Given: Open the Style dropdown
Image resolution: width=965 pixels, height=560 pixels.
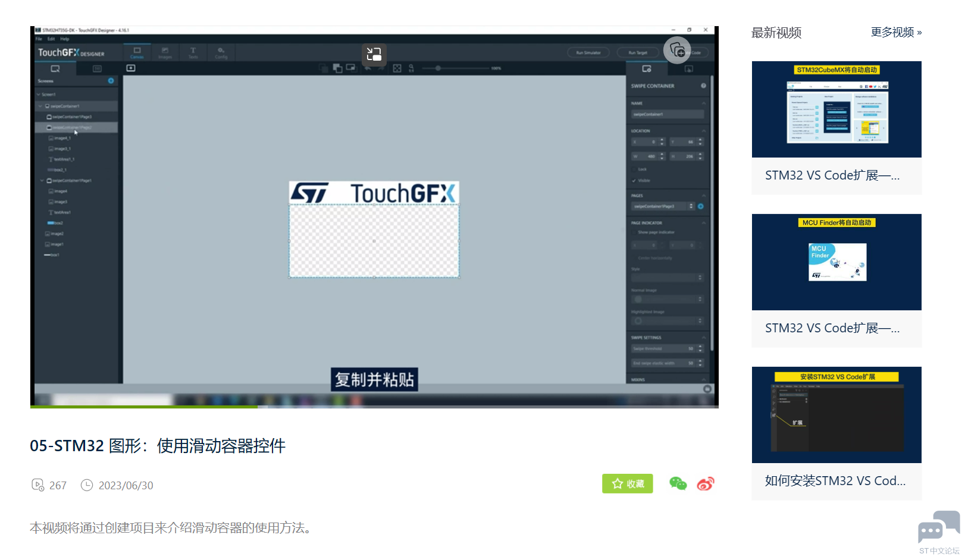Looking at the screenshot, I should (x=668, y=278).
